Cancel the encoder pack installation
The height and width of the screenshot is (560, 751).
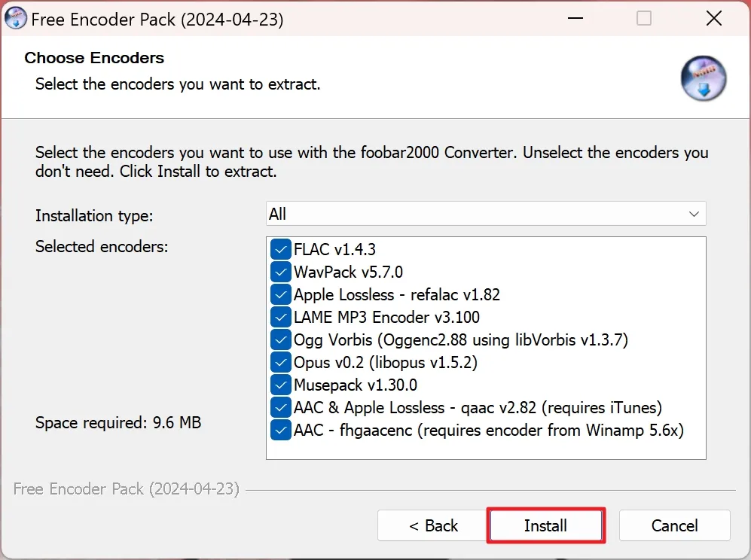click(674, 525)
